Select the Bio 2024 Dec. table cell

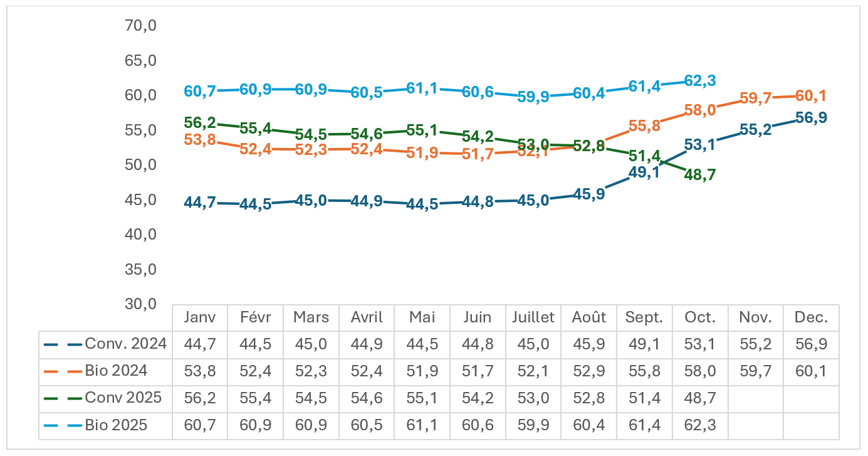coord(811,371)
